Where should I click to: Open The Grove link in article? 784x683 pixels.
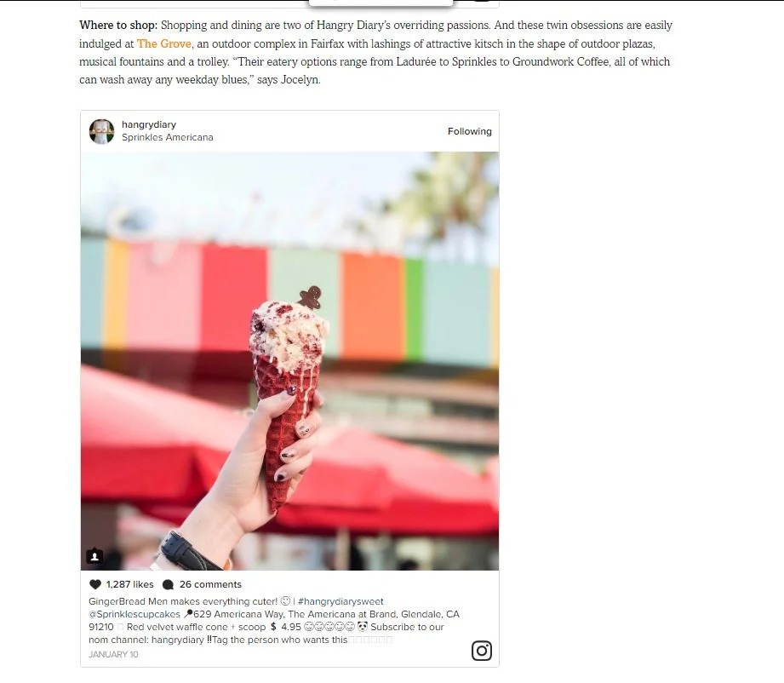(164, 44)
